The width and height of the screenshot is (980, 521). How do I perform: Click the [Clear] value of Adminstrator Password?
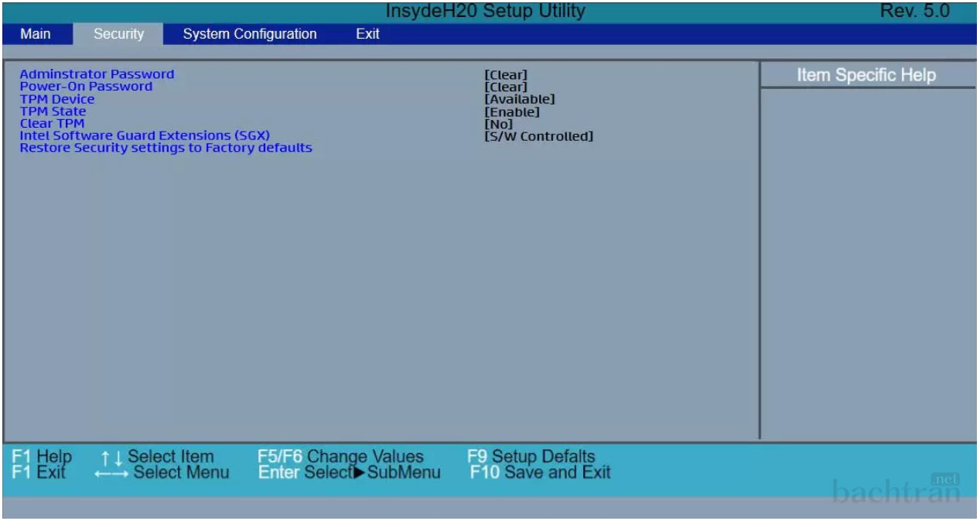[x=506, y=75]
